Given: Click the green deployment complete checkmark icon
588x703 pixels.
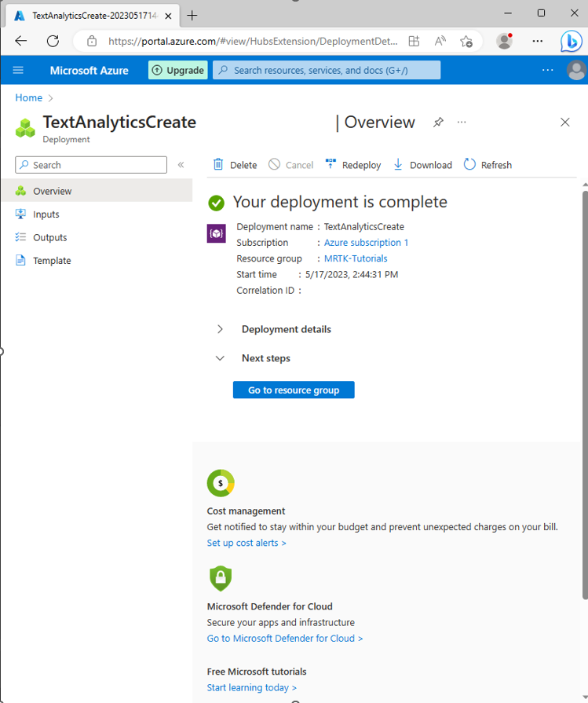Looking at the screenshot, I should 216,203.
